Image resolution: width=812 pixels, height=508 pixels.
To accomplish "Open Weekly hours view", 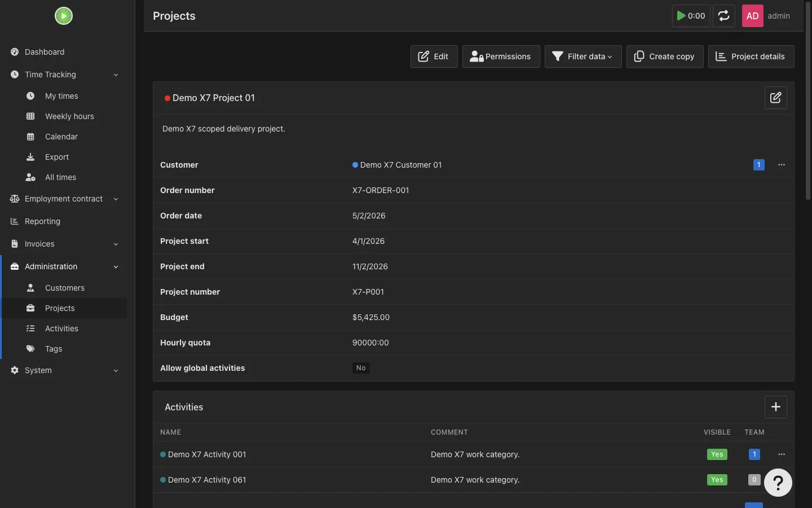I will [69, 116].
